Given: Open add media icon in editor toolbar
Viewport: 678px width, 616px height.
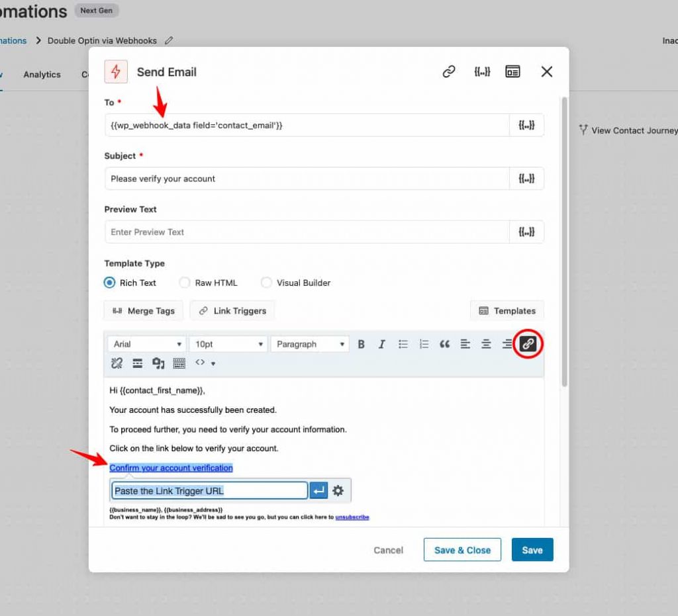Looking at the screenshot, I should [158, 363].
